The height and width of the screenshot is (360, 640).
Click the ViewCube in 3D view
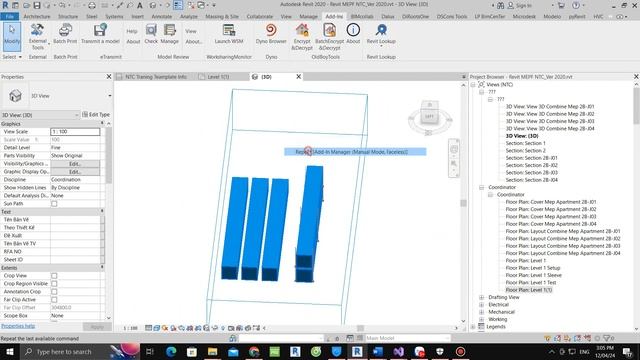(x=429, y=117)
